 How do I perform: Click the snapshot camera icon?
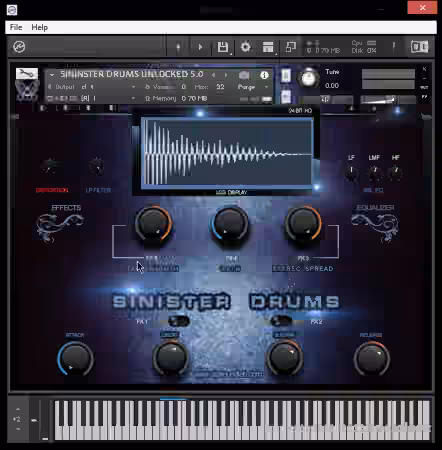point(244,75)
